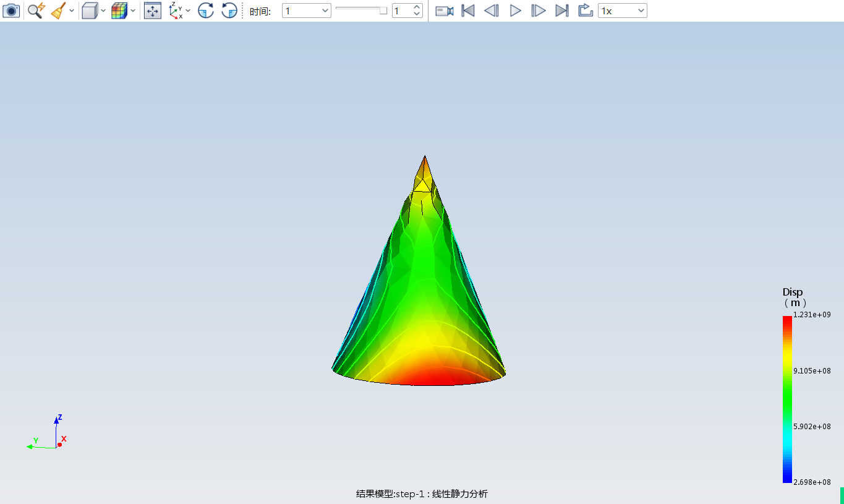Click into the frame number spin box field
Image resolution: width=844 pixels, height=504 pixels.
coord(402,11)
